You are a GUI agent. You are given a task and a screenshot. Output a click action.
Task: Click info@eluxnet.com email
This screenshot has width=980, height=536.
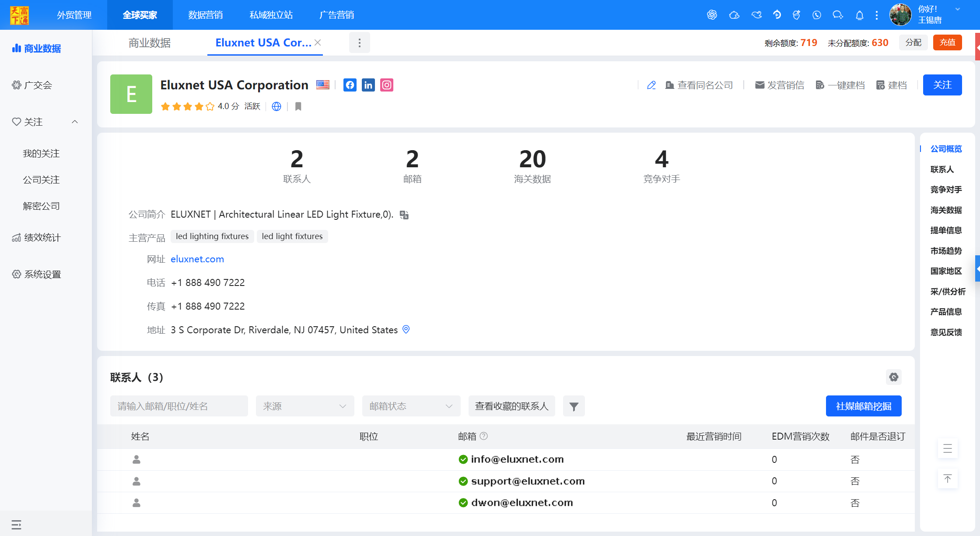pos(517,459)
